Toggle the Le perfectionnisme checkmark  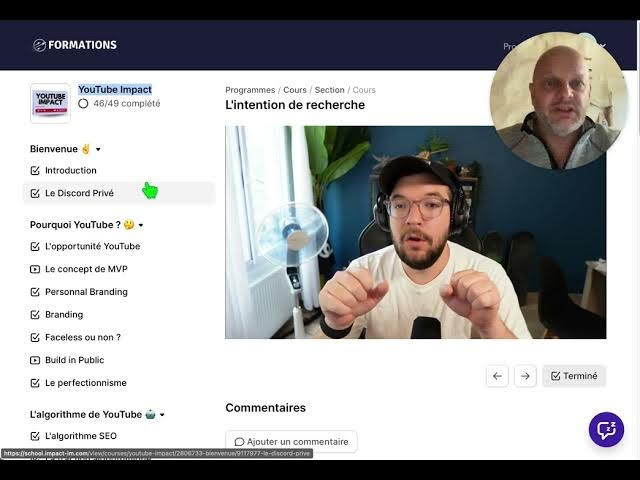click(35, 383)
